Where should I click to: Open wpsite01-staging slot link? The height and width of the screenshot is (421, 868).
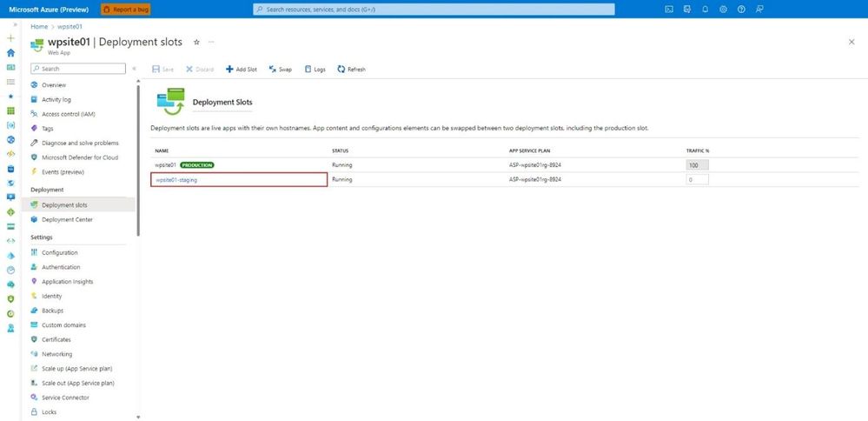click(176, 180)
